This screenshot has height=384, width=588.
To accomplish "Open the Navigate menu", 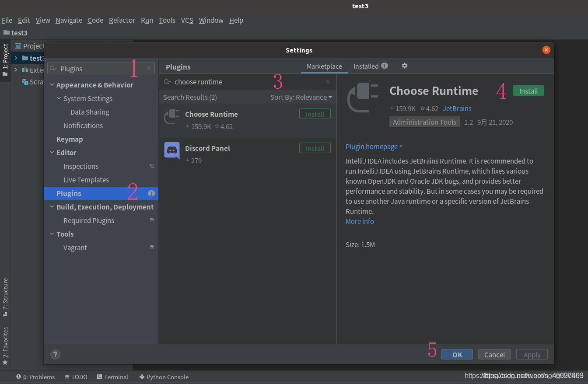I will [x=69, y=20].
